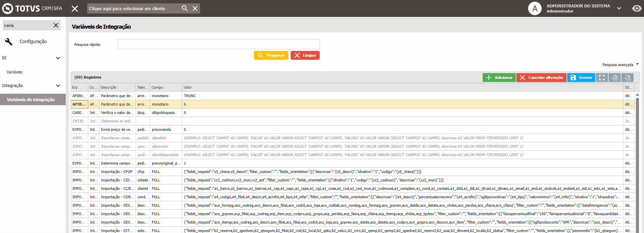Click the grid vertical scrollbar track
The width and height of the screenshot is (644, 233).
click(x=637, y=165)
